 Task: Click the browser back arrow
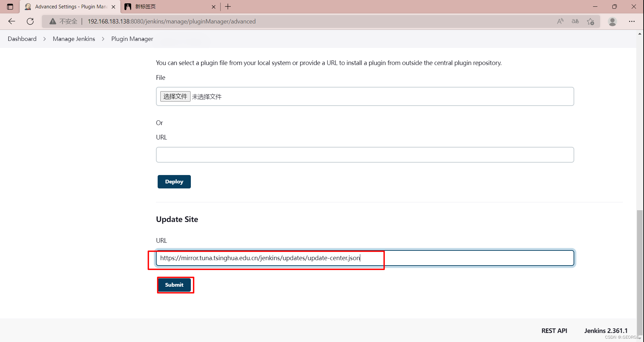(12, 21)
